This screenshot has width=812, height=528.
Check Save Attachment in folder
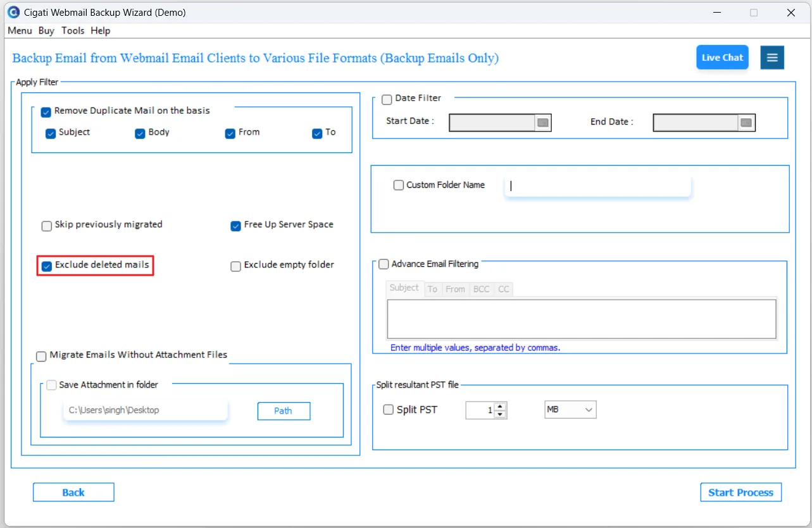[51, 385]
